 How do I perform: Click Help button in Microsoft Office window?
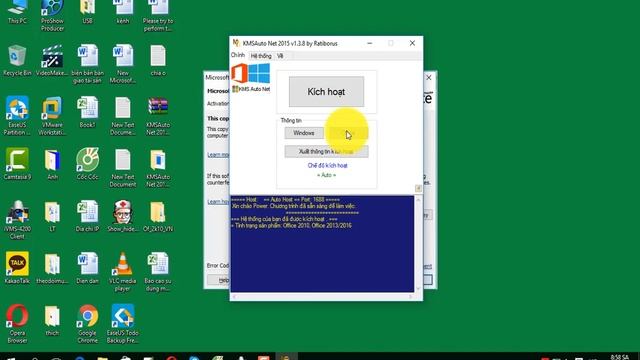click(x=219, y=280)
